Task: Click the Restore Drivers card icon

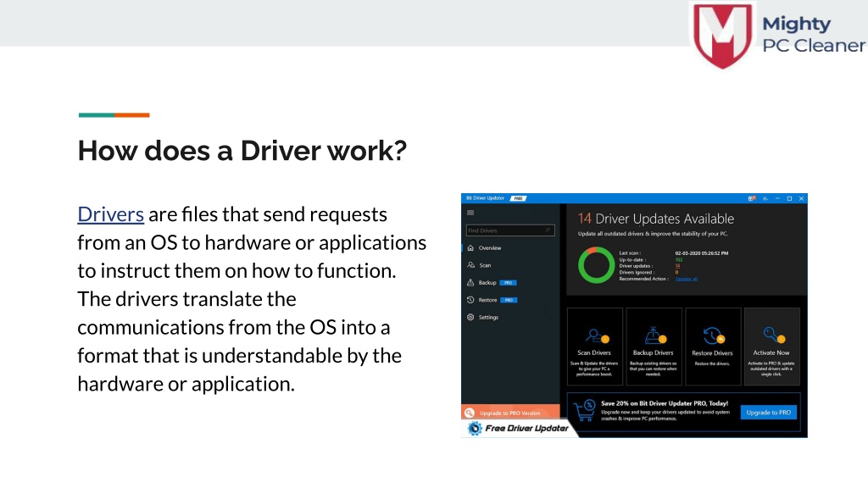Action: [714, 335]
